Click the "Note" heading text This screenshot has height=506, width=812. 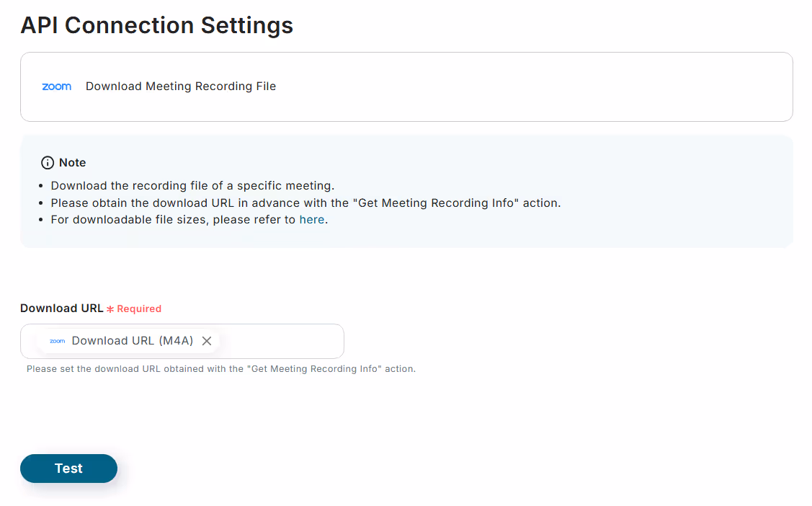pyautogui.click(x=73, y=163)
